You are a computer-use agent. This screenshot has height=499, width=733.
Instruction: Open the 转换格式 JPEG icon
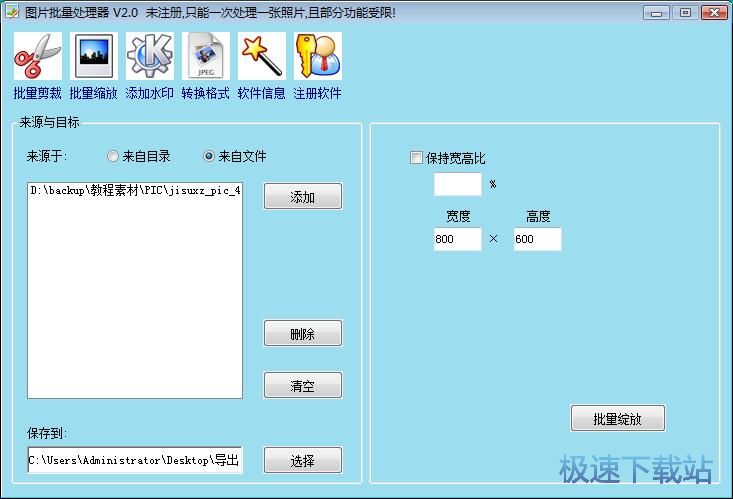(x=206, y=56)
